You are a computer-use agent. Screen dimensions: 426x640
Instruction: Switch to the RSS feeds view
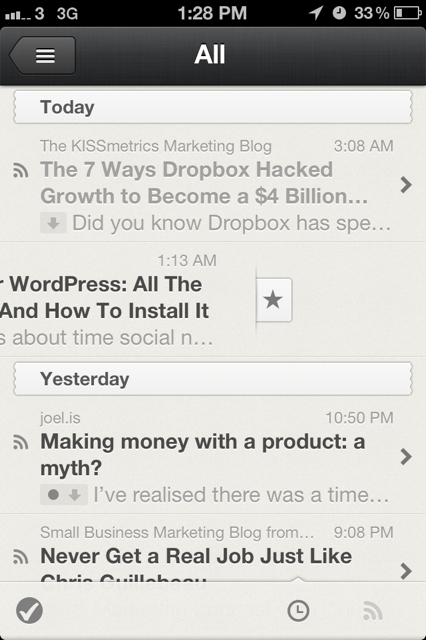(x=373, y=611)
